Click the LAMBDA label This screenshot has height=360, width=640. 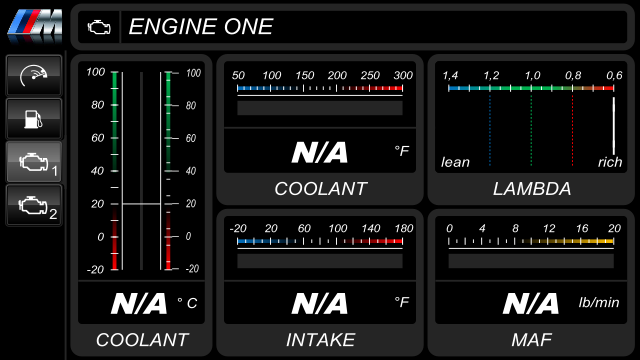(x=532, y=189)
